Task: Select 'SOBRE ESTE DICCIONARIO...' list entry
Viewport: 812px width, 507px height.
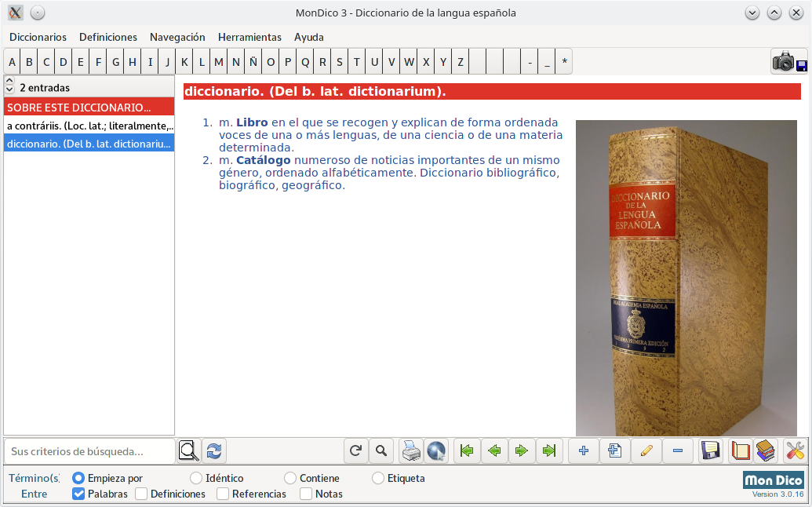Action: (x=89, y=108)
